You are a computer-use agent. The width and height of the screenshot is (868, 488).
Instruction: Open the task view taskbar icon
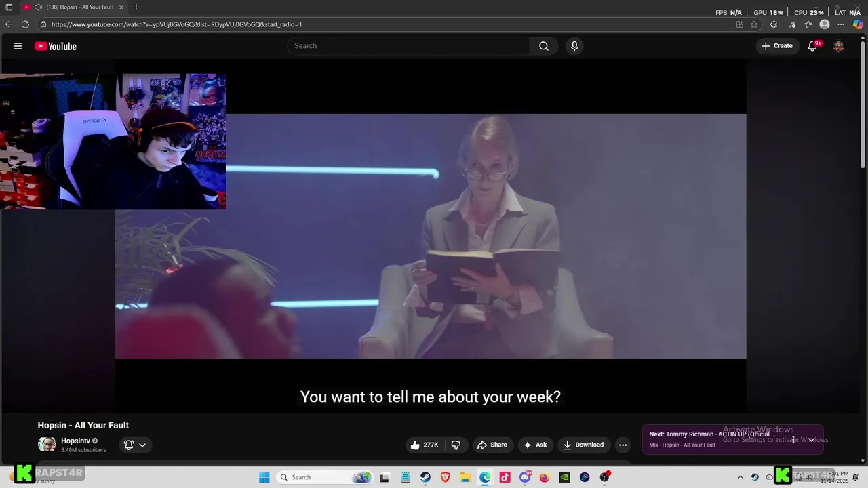[x=384, y=477]
